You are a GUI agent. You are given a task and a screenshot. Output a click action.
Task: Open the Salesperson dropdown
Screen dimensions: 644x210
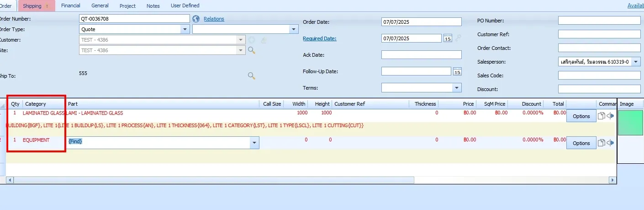coord(636,62)
